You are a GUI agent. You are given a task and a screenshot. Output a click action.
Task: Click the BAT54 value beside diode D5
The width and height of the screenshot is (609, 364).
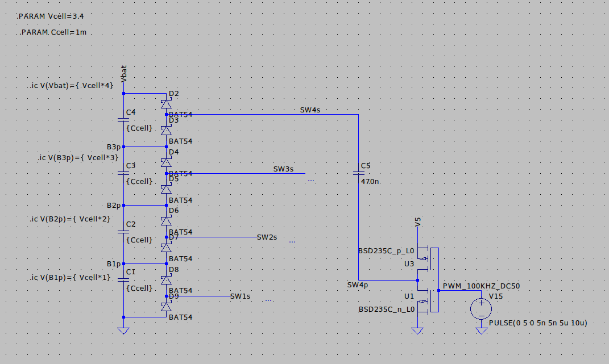pos(181,200)
